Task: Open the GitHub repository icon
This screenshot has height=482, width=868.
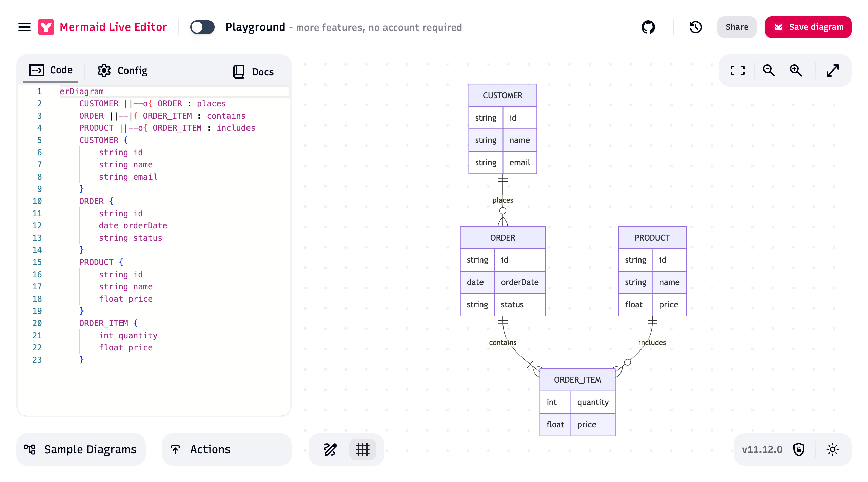Action: tap(648, 27)
